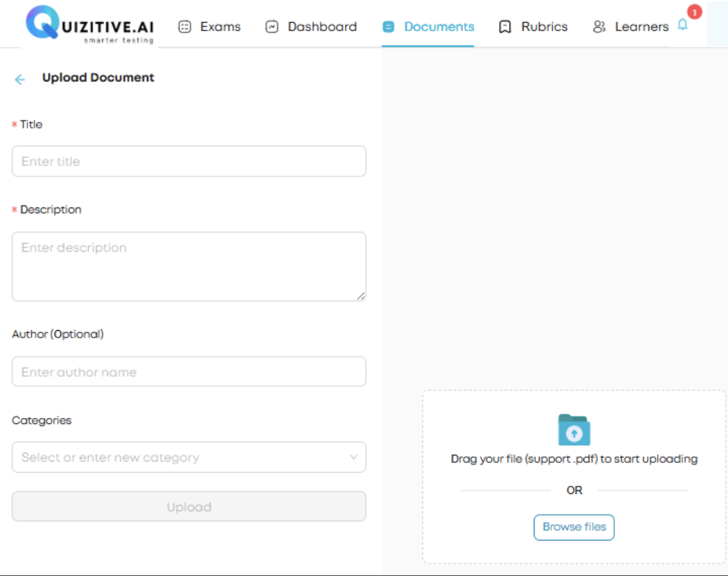Click the Enter description text area
Image resolution: width=728 pixels, height=576 pixels.
(x=188, y=266)
